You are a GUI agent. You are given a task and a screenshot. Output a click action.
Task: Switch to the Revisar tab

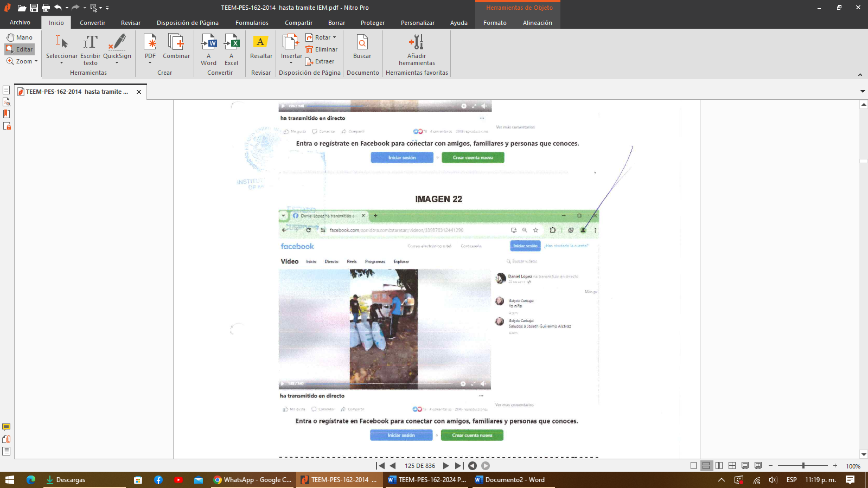coord(131,23)
